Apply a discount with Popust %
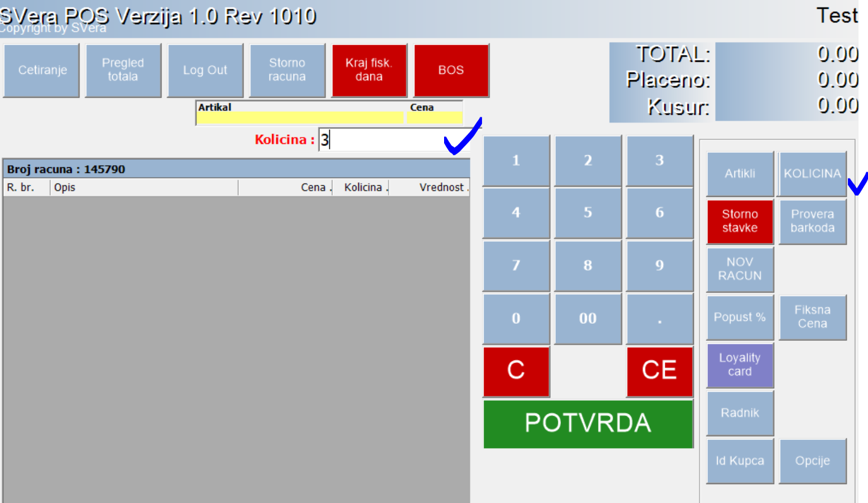 click(x=740, y=317)
